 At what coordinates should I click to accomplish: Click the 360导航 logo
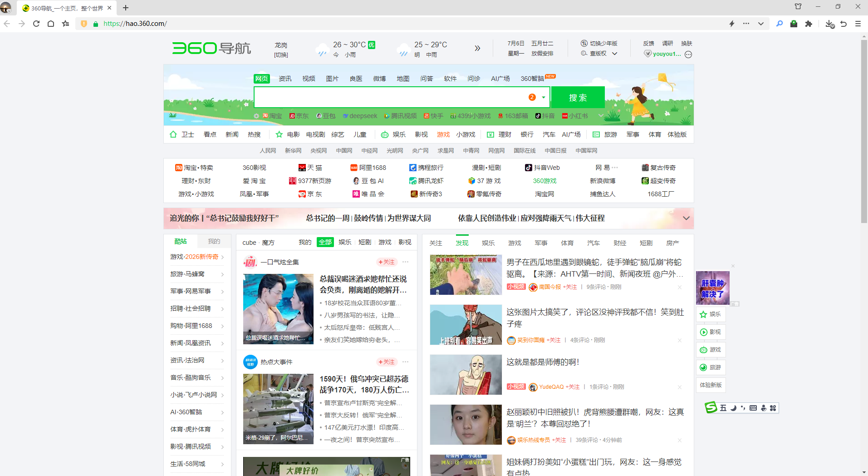[211, 48]
